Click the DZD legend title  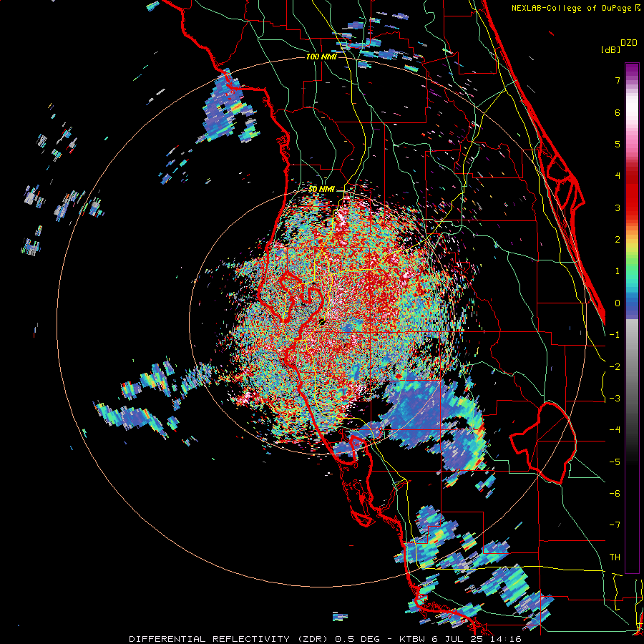point(629,43)
